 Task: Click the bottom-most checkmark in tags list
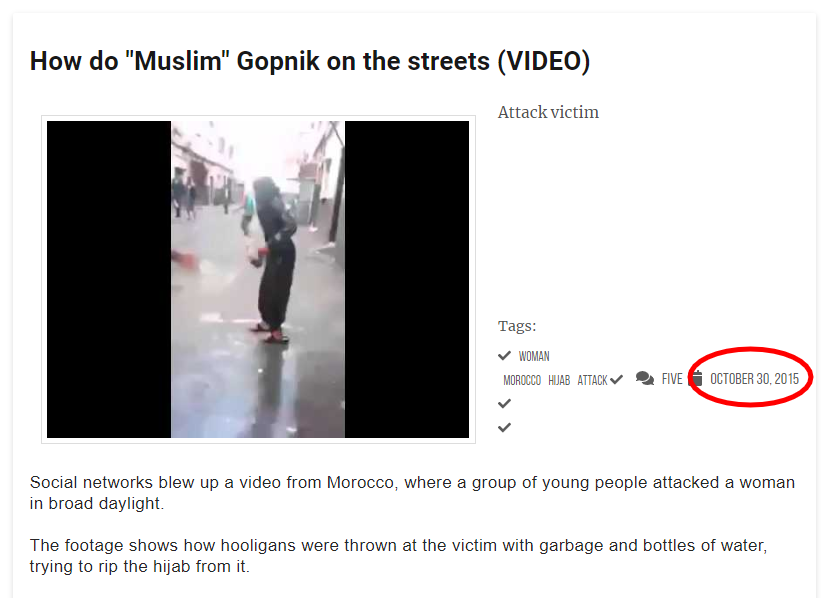[504, 428]
